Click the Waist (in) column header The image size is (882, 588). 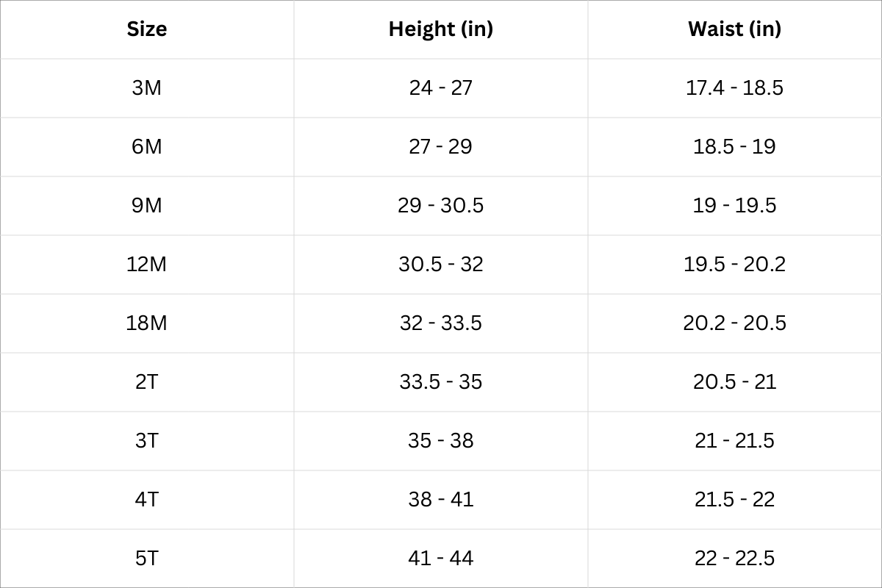(734, 29)
